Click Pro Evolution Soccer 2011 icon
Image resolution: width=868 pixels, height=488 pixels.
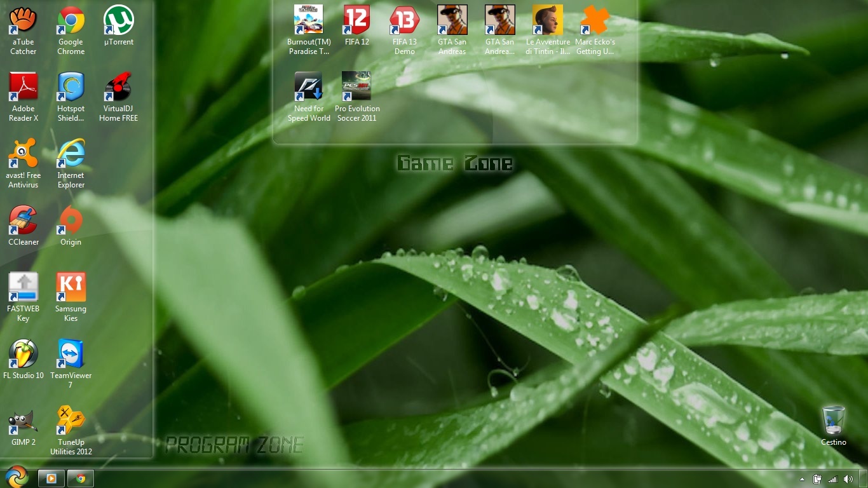click(x=356, y=97)
